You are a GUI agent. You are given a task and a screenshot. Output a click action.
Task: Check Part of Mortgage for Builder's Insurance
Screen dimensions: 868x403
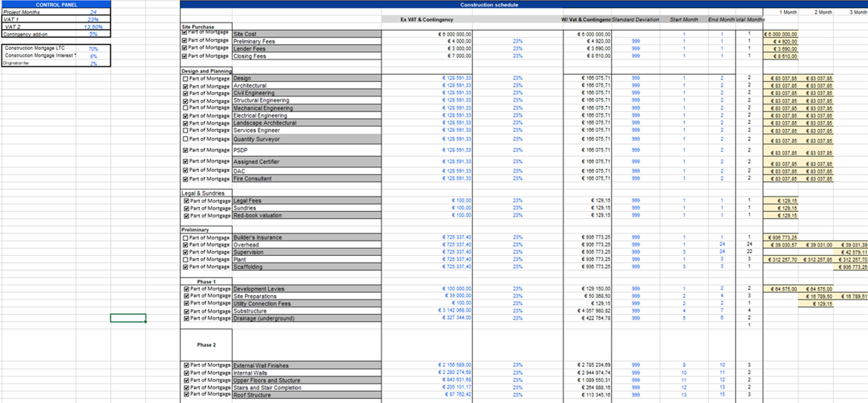click(186, 238)
